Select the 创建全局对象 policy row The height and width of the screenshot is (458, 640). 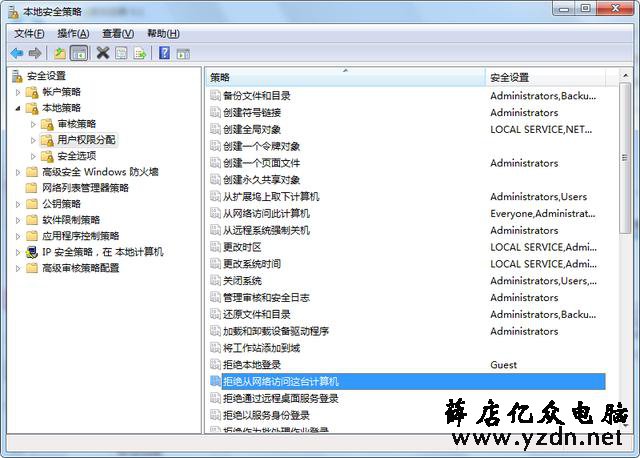[x=407, y=129]
